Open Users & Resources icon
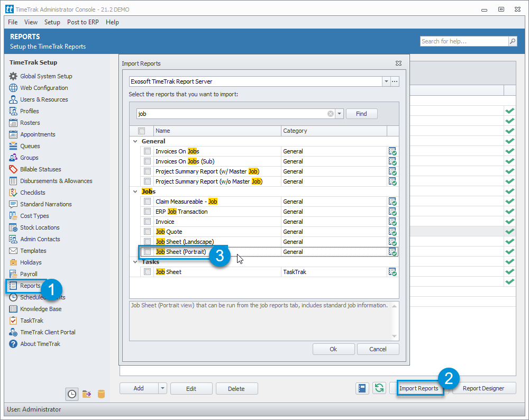Screen dimensions: 529x420 click(13, 99)
